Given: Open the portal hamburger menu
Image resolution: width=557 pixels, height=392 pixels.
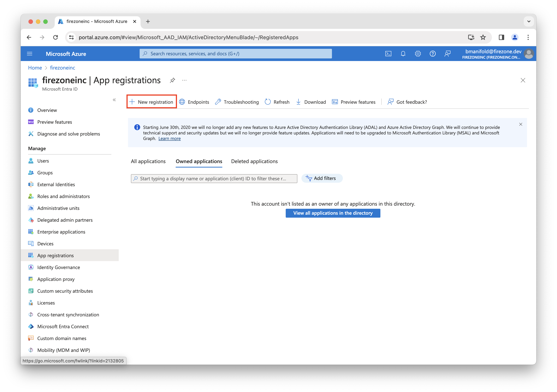Looking at the screenshot, I should pyautogui.click(x=30, y=54).
